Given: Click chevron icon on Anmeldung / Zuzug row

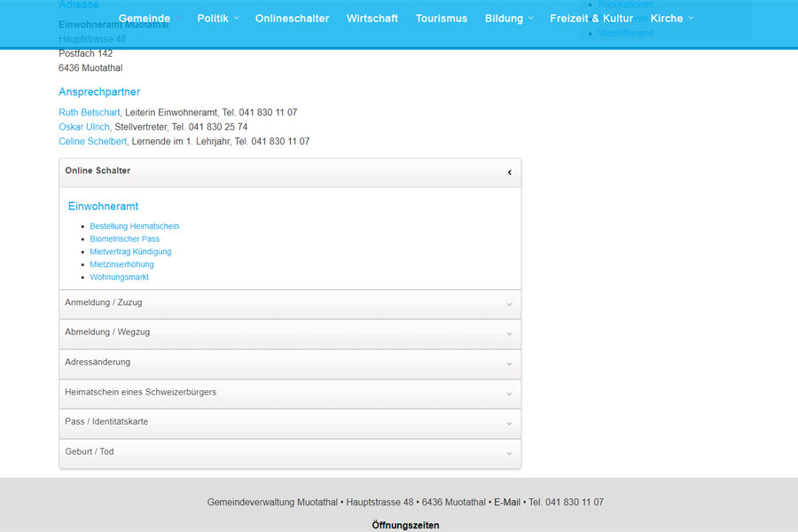Looking at the screenshot, I should 509,304.
